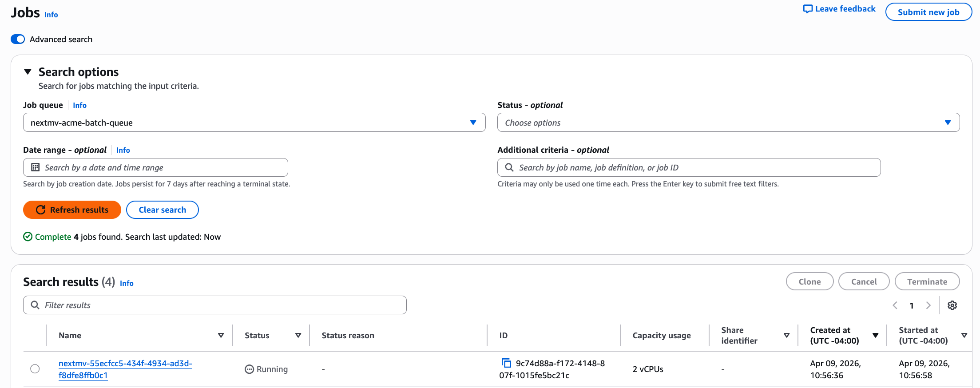Click the Terminate button

[927, 281]
